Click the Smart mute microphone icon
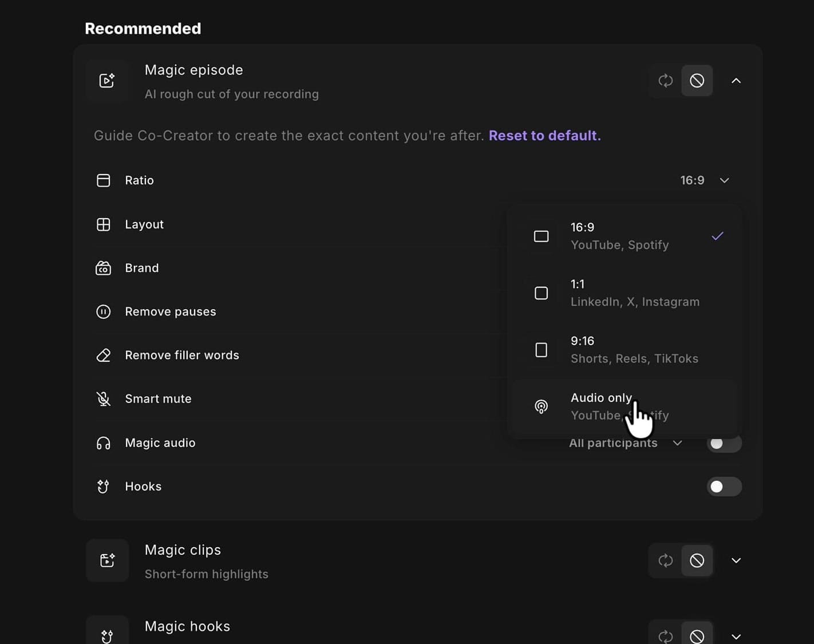Image resolution: width=814 pixels, height=644 pixels. [104, 399]
